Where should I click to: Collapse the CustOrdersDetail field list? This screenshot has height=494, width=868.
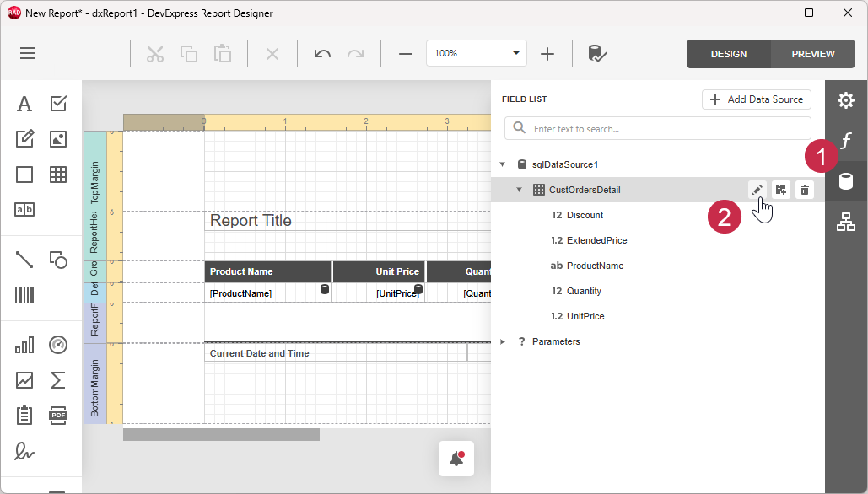tap(520, 190)
